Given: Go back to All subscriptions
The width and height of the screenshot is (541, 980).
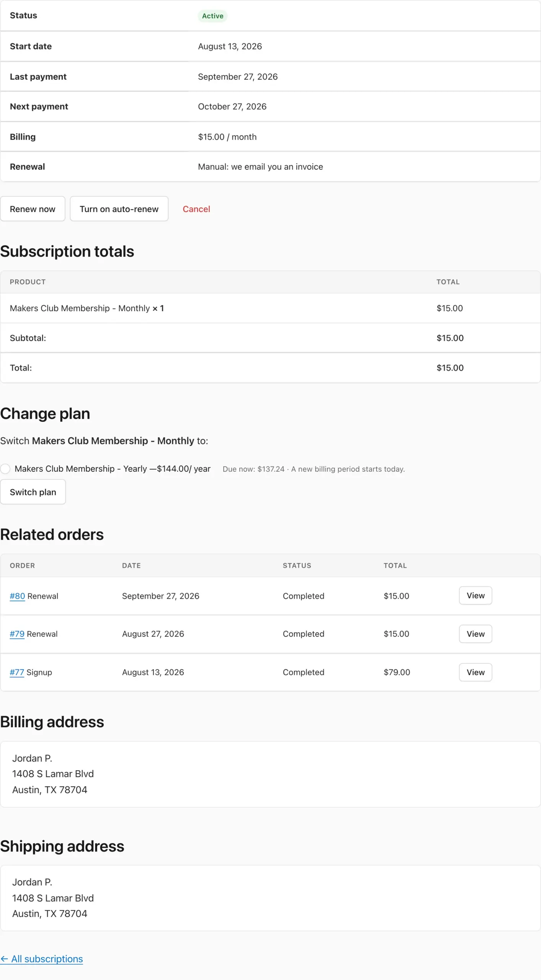Looking at the screenshot, I should point(42,959).
